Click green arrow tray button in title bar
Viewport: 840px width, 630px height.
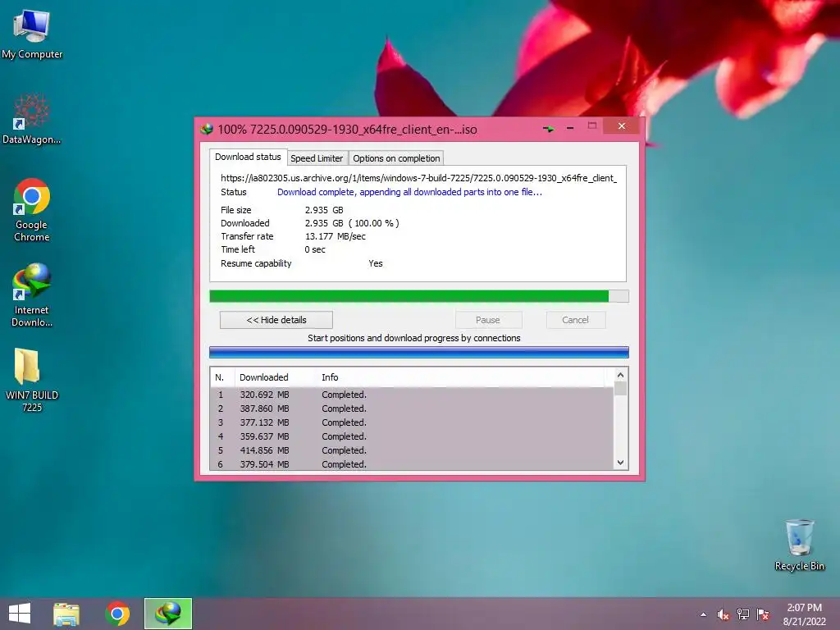click(x=548, y=129)
